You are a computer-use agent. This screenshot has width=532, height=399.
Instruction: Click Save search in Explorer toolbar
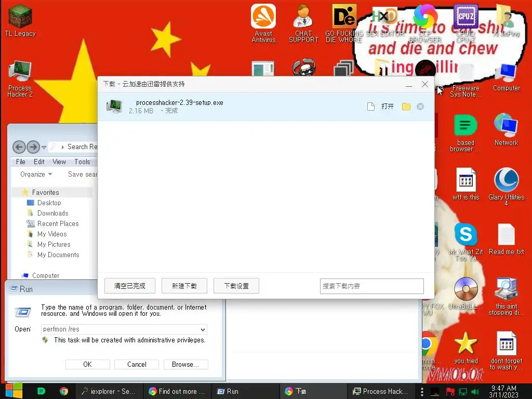click(83, 175)
